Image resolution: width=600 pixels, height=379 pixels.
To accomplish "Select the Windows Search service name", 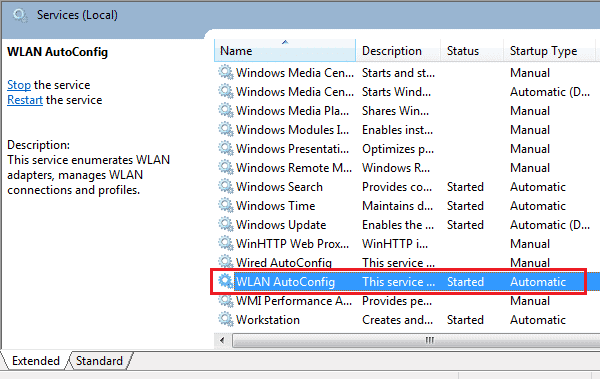I will pyautogui.click(x=279, y=186).
